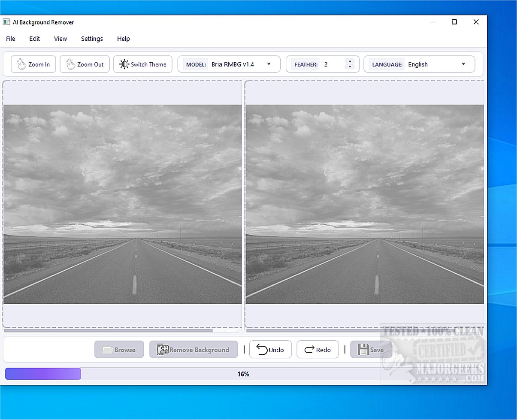Click the 16% progress bar
Viewport: 517px width, 420px height.
(x=243, y=374)
